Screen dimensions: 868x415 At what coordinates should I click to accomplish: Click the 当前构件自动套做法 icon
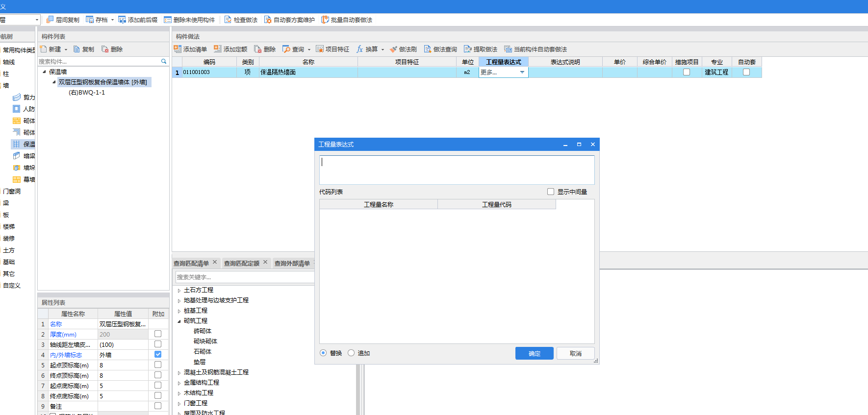508,49
